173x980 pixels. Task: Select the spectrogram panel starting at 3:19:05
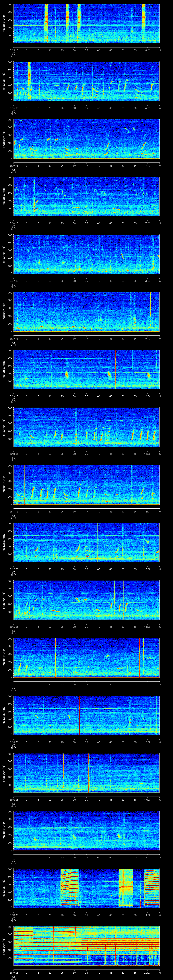click(87, 946)
